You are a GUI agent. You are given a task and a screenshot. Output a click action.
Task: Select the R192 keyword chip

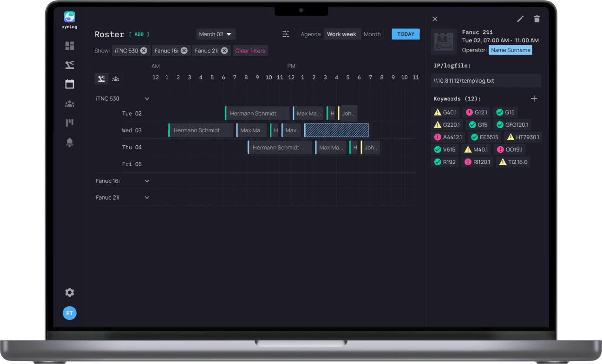tap(445, 162)
